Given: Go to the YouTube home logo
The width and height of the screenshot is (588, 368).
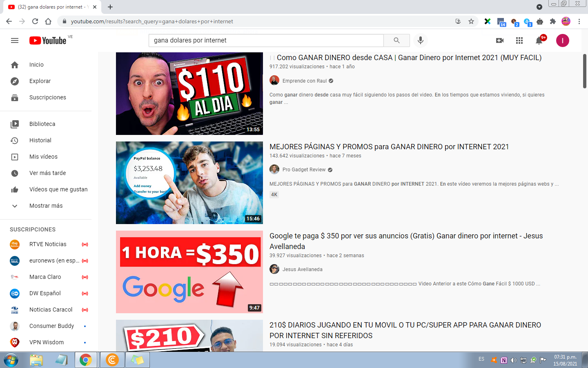Looking at the screenshot, I should pyautogui.click(x=48, y=40).
